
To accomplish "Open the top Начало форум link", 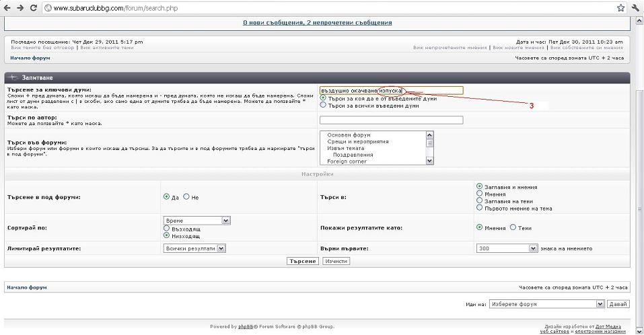I will tap(30, 58).
